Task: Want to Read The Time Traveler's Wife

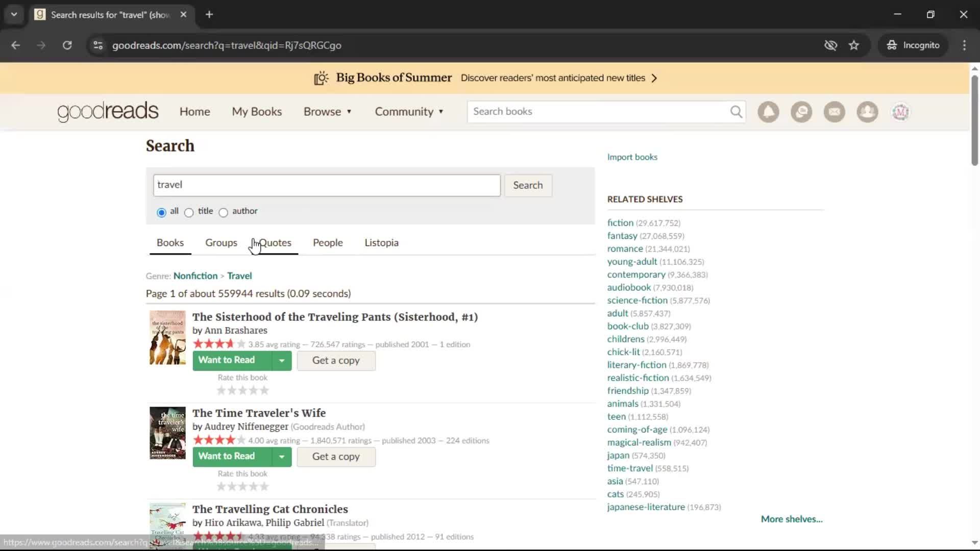Action: click(232, 457)
